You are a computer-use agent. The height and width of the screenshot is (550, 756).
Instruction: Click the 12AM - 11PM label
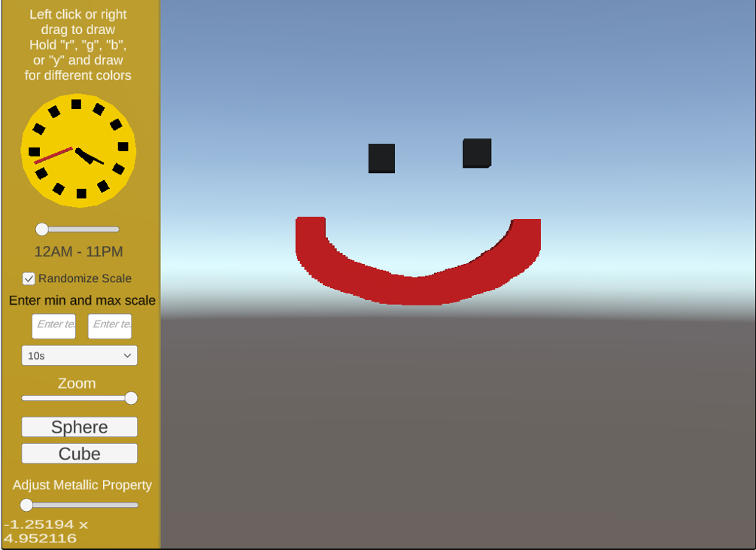coord(77,252)
